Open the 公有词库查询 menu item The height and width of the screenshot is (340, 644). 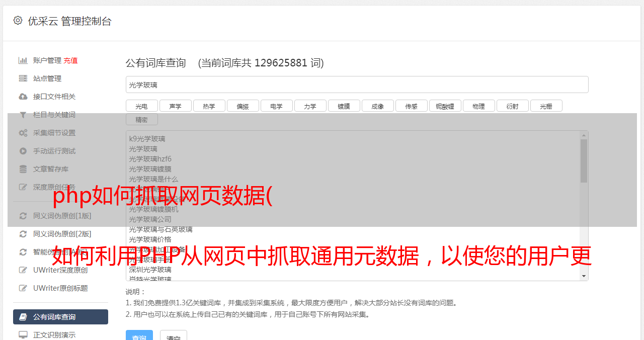click(60, 317)
